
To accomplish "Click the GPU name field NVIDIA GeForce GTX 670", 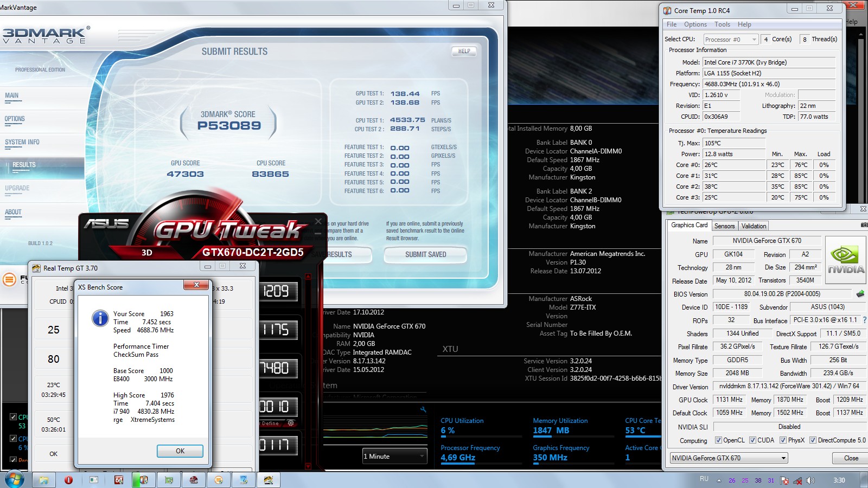I will coord(767,241).
